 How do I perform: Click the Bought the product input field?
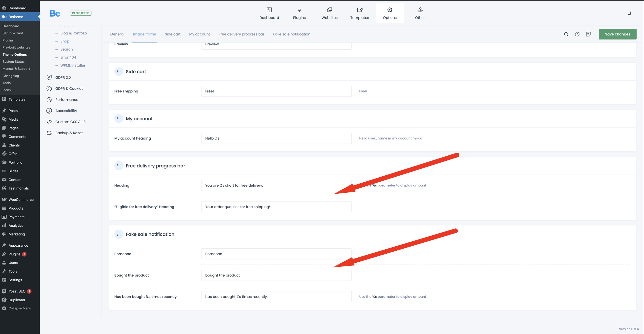tap(276, 275)
